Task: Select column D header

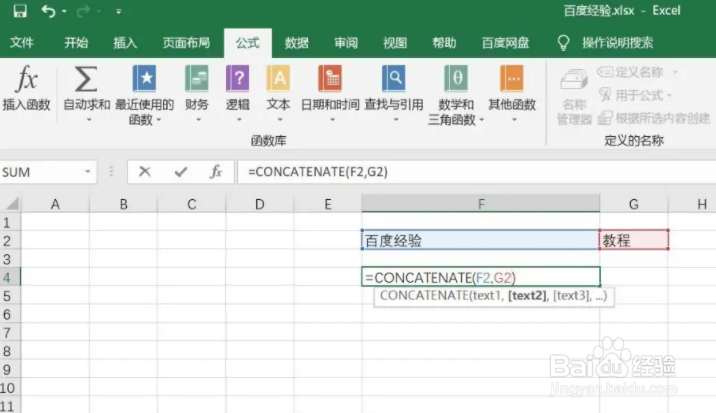Action: [260, 204]
